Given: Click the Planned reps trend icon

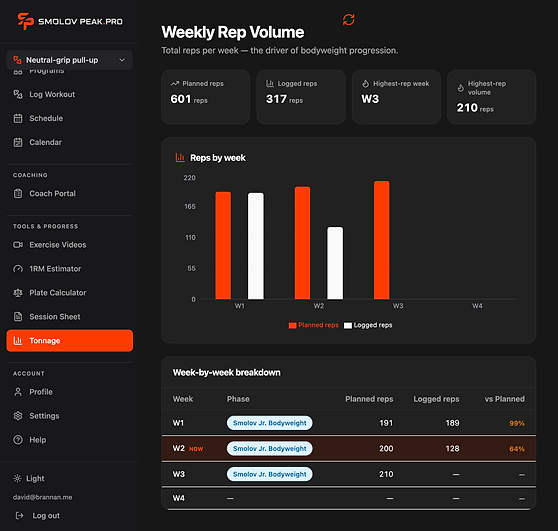Looking at the screenshot, I should tap(175, 84).
